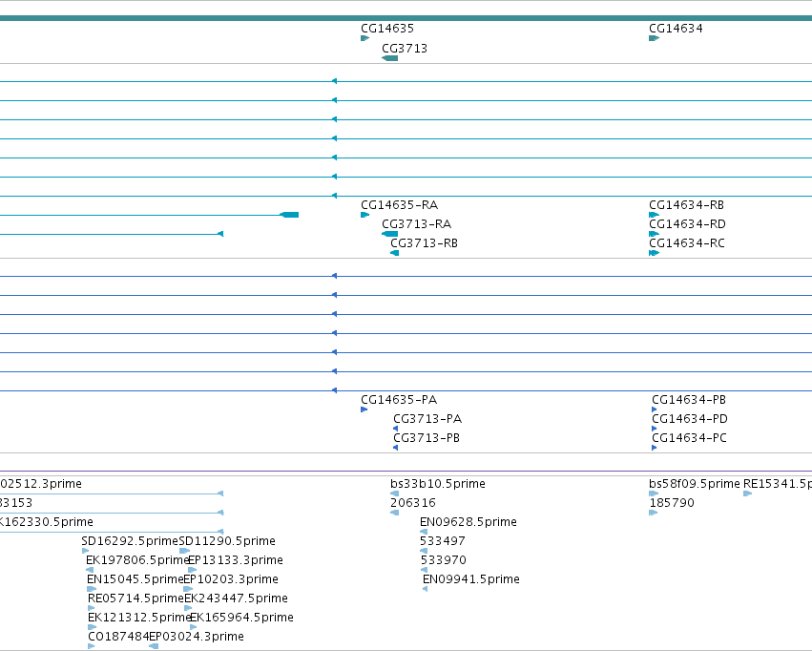Select protein CG3713-PA

coord(427,419)
